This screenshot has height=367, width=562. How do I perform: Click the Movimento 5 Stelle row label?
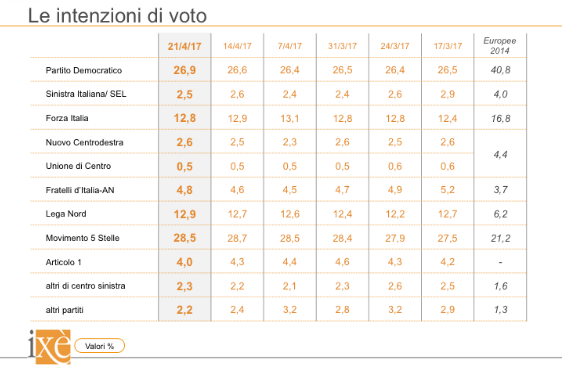pyautogui.click(x=82, y=238)
